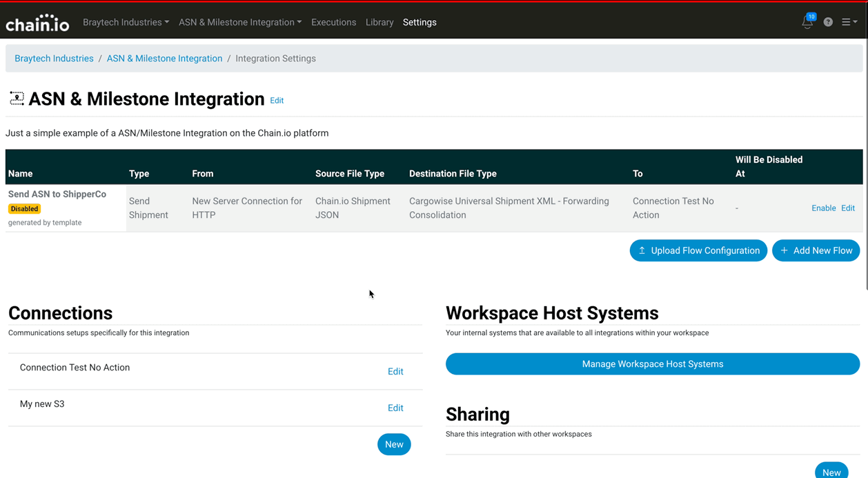This screenshot has width=868, height=478.
Task: Click Braytech Industries breadcrumb link
Action: [x=54, y=59]
